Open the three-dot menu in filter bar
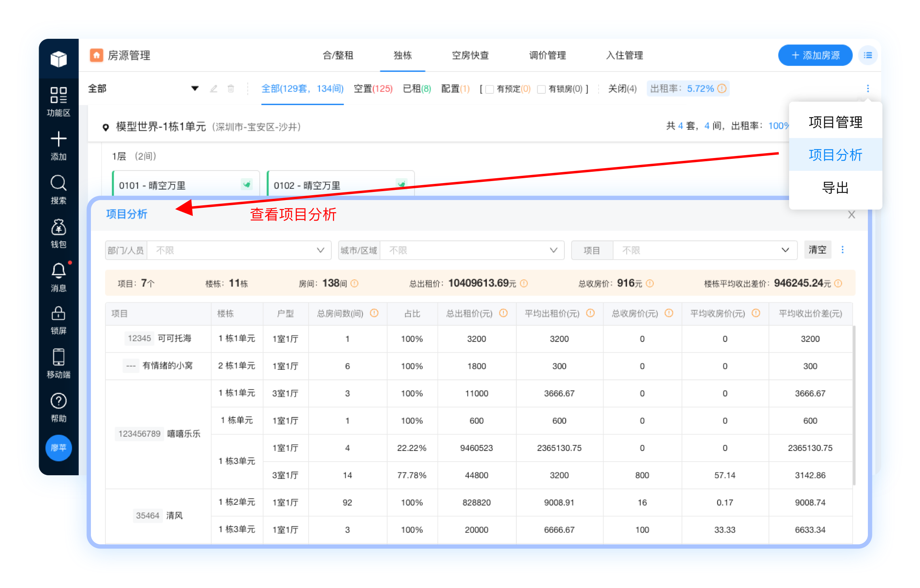Screen dimensions: 920x588 [x=868, y=89]
